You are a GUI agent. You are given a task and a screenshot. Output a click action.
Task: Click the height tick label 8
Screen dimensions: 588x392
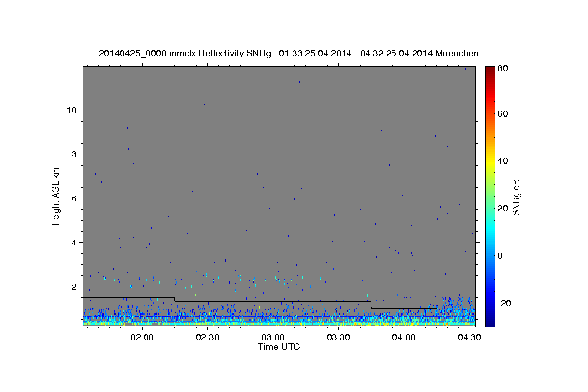click(73, 154)
